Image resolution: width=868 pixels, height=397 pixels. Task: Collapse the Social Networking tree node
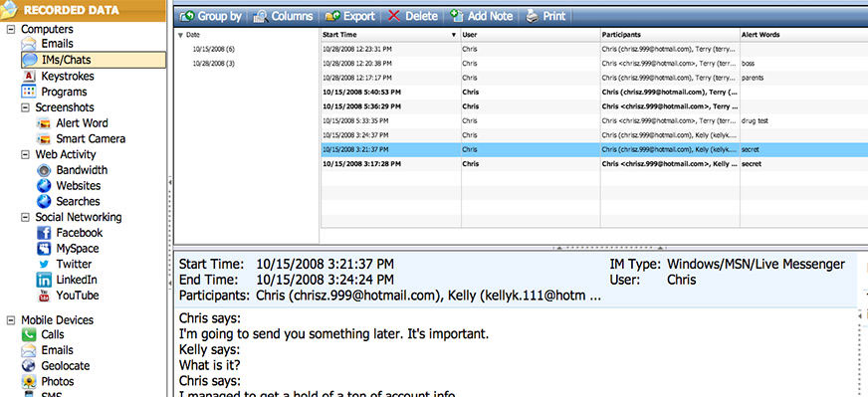point(25,218)
